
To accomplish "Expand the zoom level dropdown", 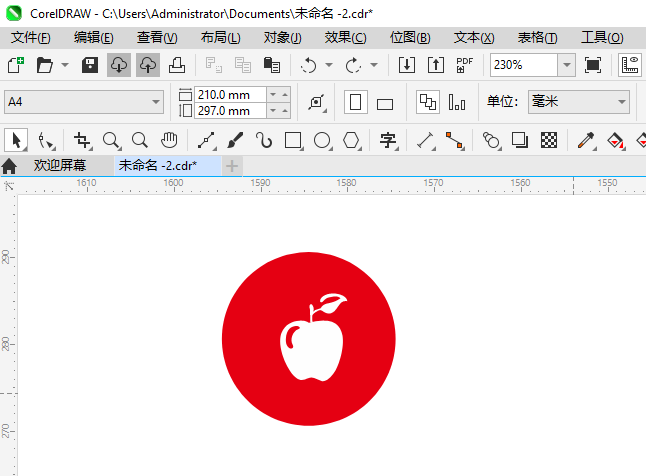I will click(567, 65).
